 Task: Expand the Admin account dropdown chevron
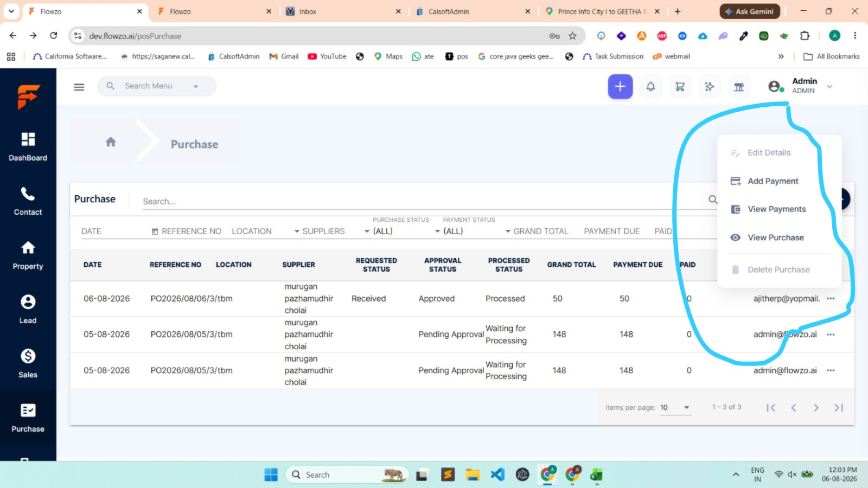pos(829,87)
